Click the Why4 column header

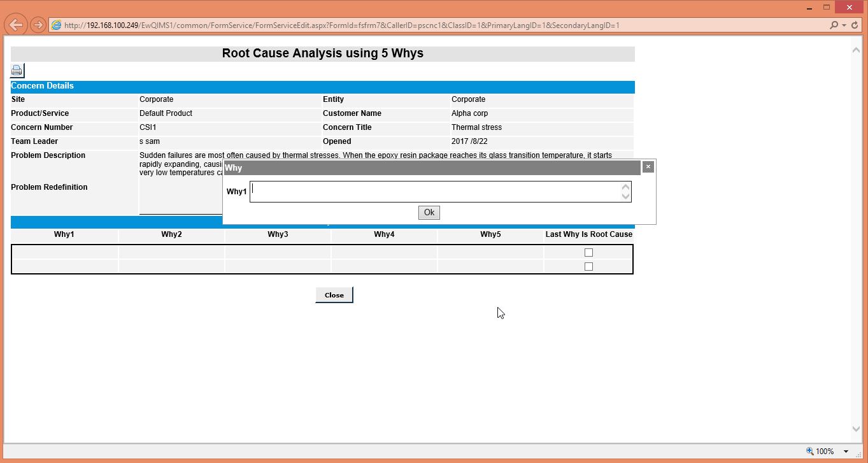[x=384, y=234]
